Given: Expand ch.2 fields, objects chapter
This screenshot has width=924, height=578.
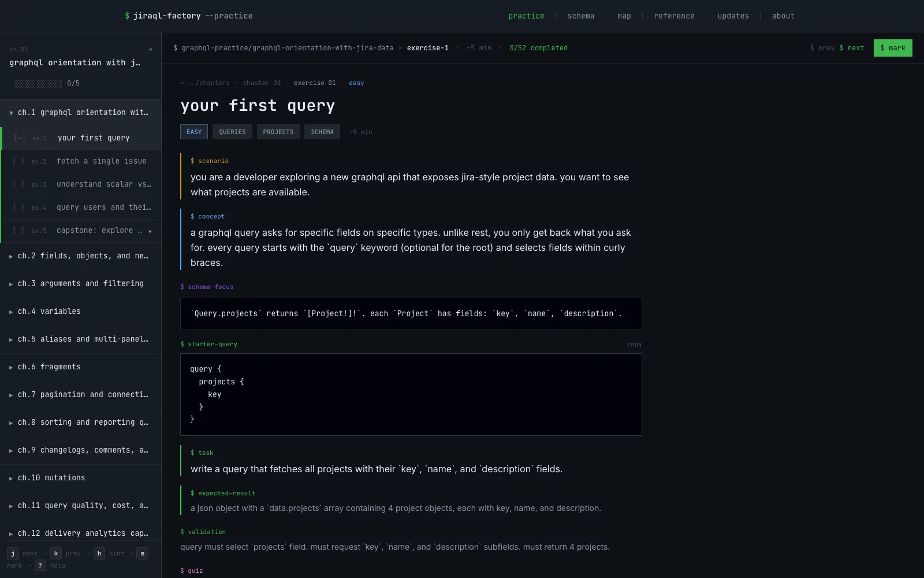Looking at the screenshot, I should [x=80, y=256].
